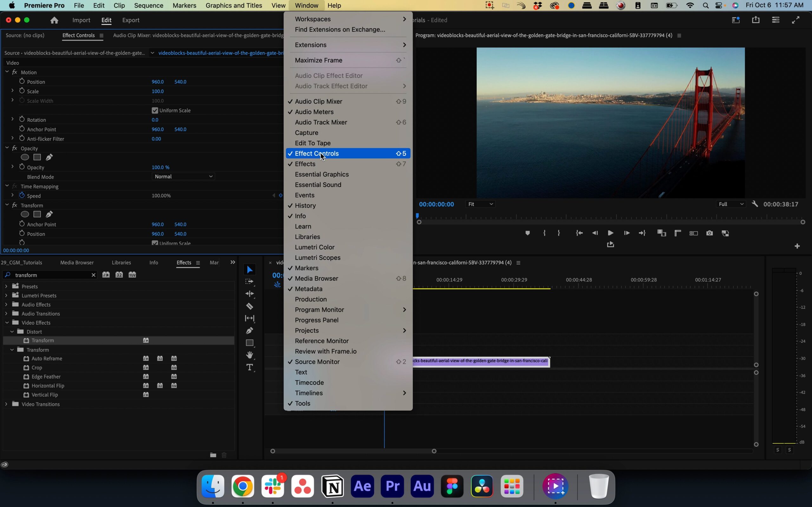Select the hand tool in timeline
The image size is (812, 507).
[x=250, y=355]
